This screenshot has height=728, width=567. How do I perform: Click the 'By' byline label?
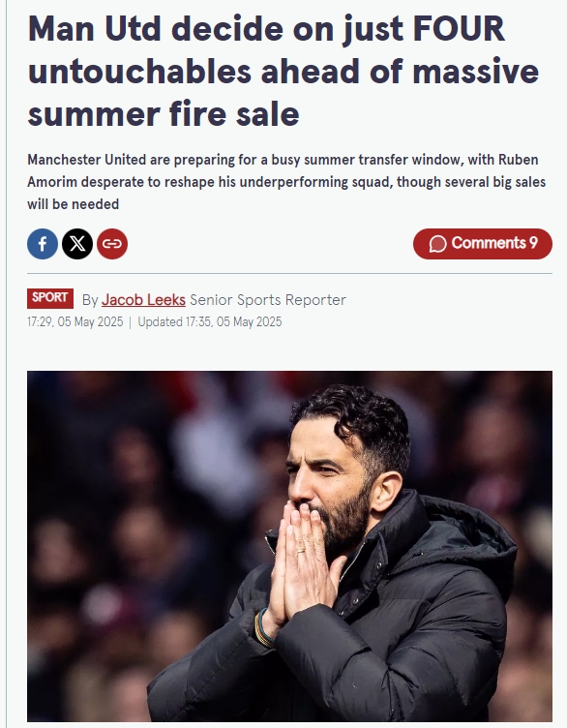[x=90, y=300]
